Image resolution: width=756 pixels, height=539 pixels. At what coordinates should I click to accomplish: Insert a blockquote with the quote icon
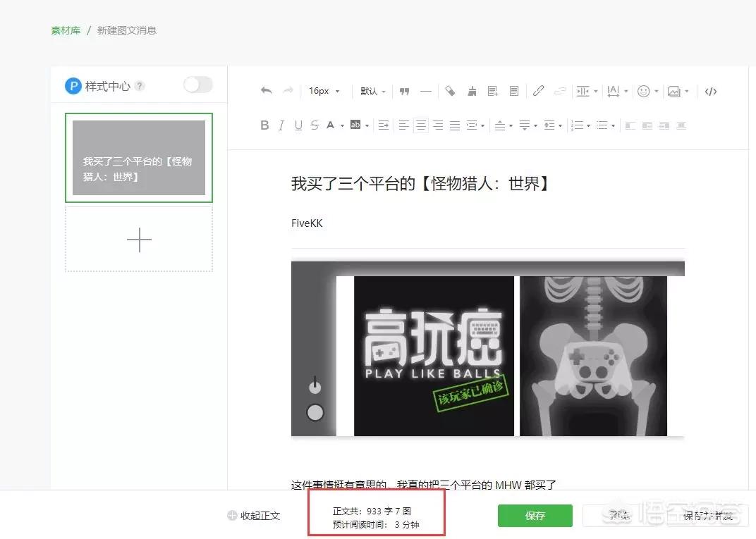(405, 91)
